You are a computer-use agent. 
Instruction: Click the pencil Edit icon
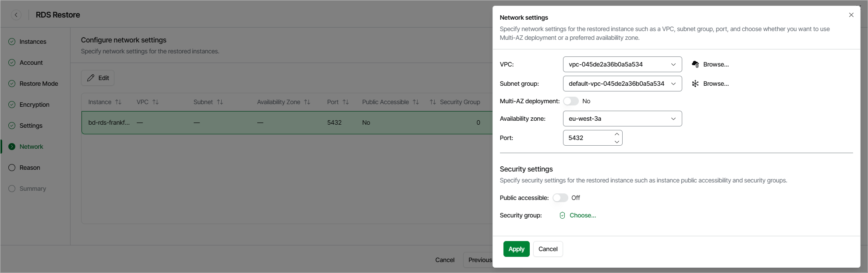point(91,78)
